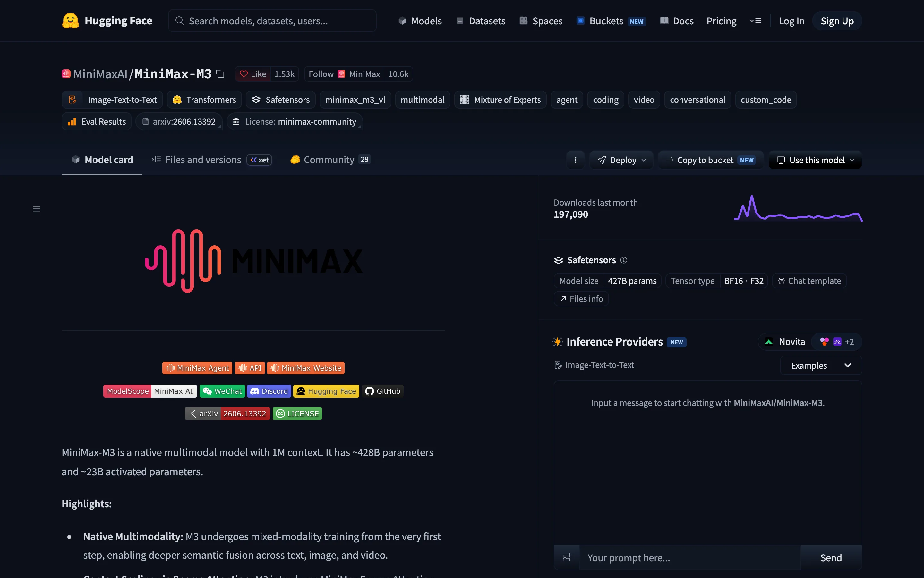
Task: Click the downloads sparkline chart
Action: pos(798,208)
